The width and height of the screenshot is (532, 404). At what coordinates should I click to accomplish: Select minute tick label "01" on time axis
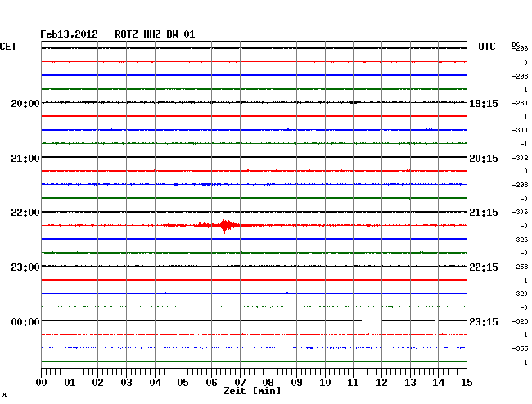[x=70, y=383]
